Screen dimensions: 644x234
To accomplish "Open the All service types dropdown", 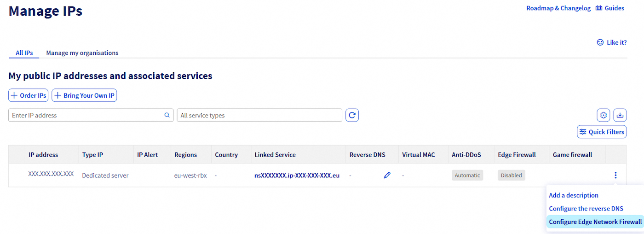I will 259,115.
